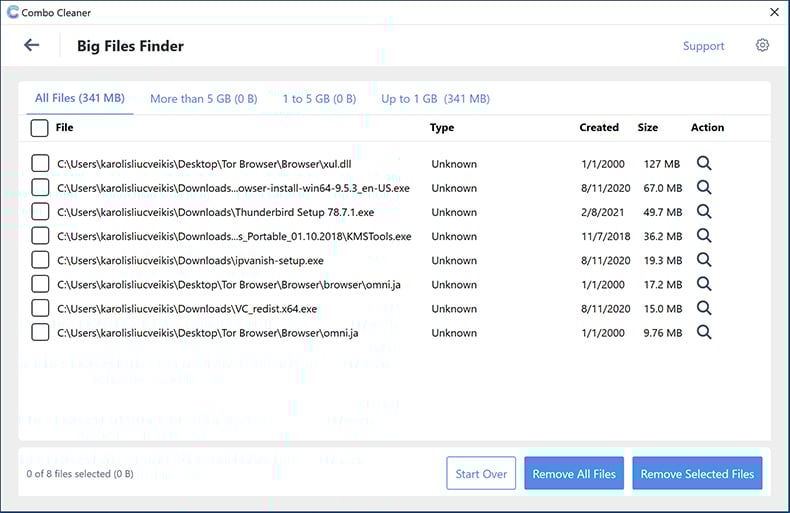Click the Created column header
This screenshot has height=513, width=790.
coord(599,127)
